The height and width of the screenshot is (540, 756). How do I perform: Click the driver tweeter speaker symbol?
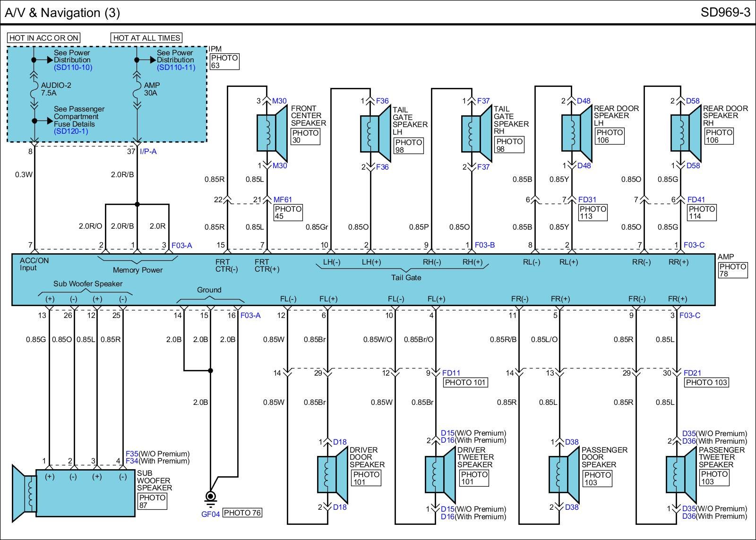[x=440, y=474]
